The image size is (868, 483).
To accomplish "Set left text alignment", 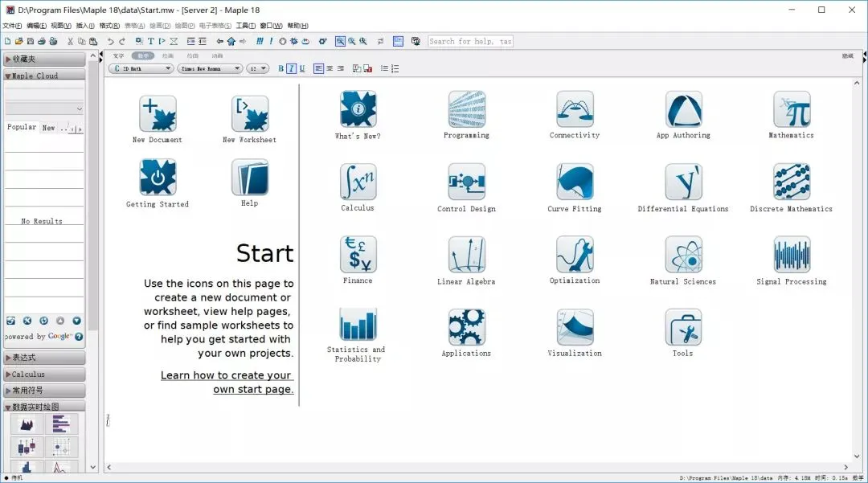I will pos(318,68).
